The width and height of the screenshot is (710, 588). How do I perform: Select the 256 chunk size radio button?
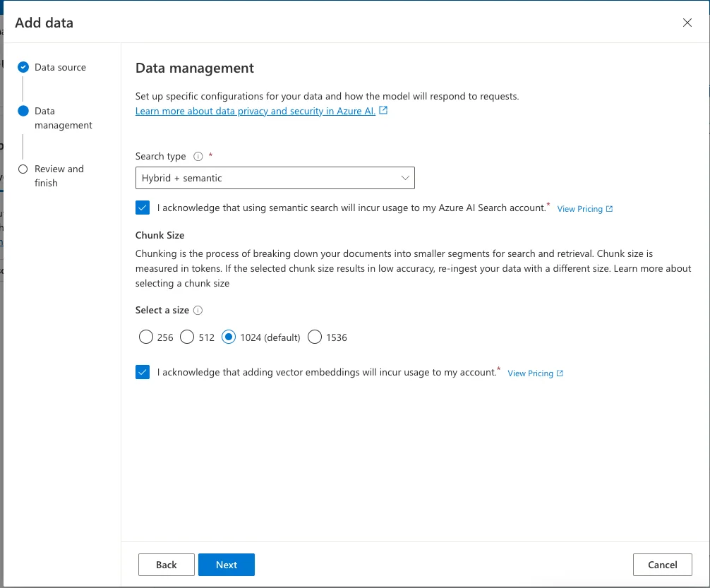(x=146, y=337)
